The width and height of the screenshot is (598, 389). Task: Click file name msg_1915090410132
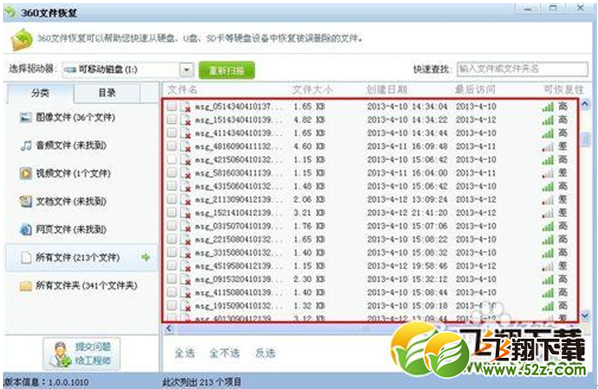click(239, 306)
